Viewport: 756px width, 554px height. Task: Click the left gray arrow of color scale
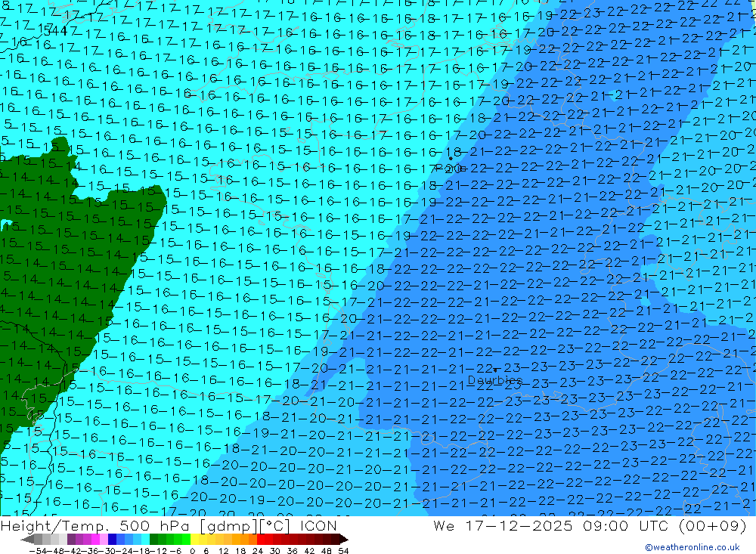point(27,539)
